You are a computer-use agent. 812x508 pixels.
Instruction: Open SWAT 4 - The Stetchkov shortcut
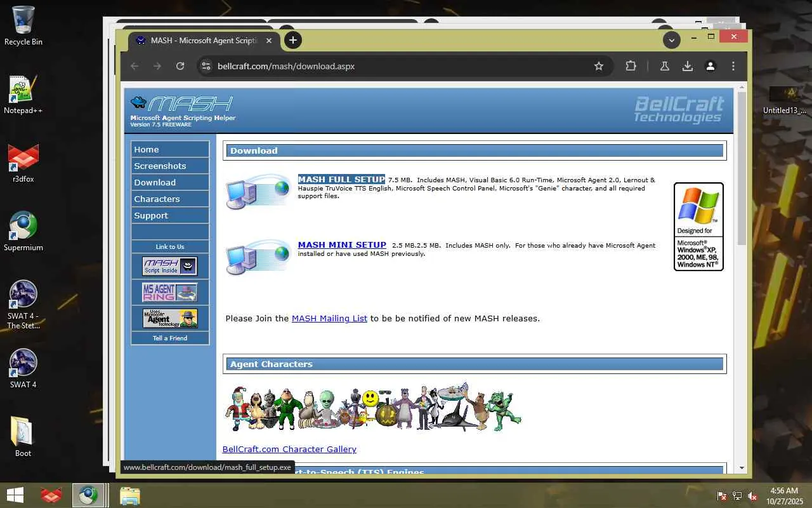tap(23, 305)
